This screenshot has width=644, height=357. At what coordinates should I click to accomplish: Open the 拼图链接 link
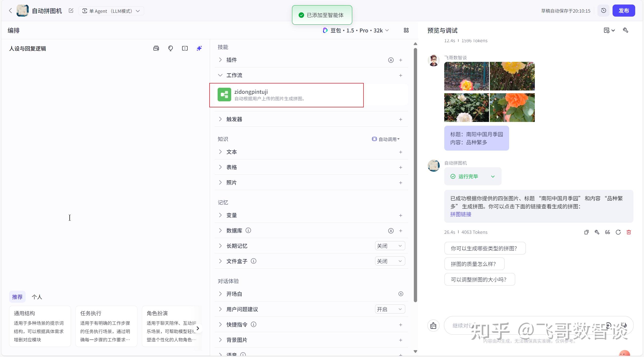(x=461, y=214)
